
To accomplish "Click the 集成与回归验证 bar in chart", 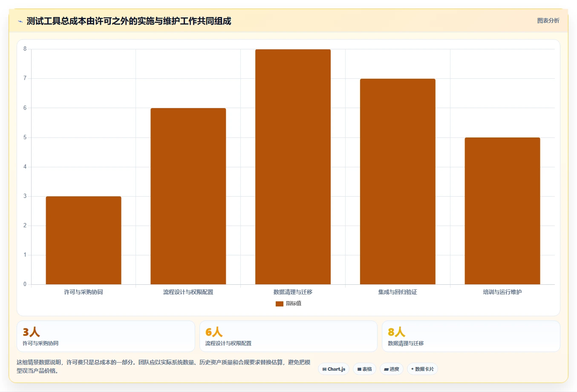I will click(x=398, y=181).
